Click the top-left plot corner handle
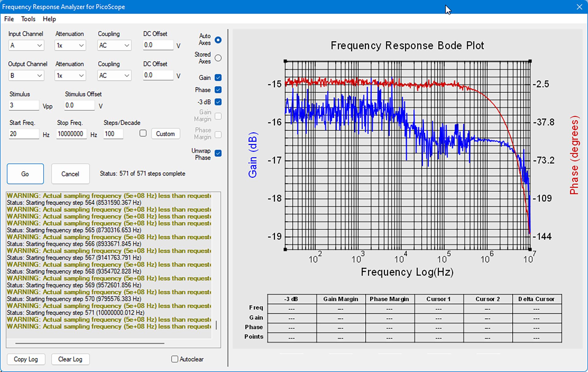This screenshot has width=588, height=372. point(285,61)
